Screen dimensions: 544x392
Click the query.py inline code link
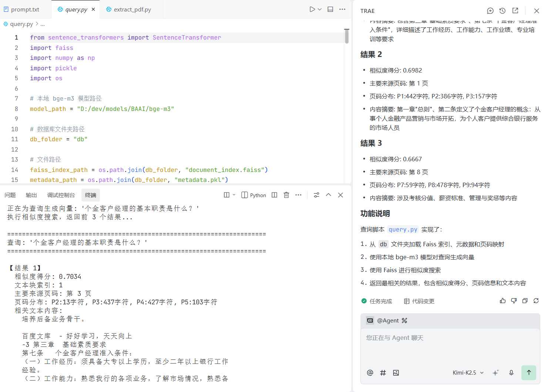coord(403,230)
